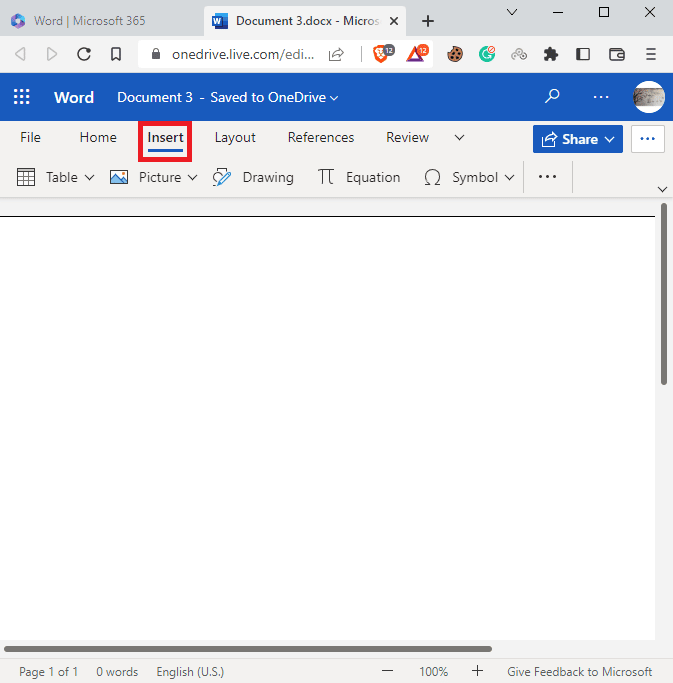673x683 pixels.
Task: Close the Document 3.docx tab
Action: [x=394, y=21]
